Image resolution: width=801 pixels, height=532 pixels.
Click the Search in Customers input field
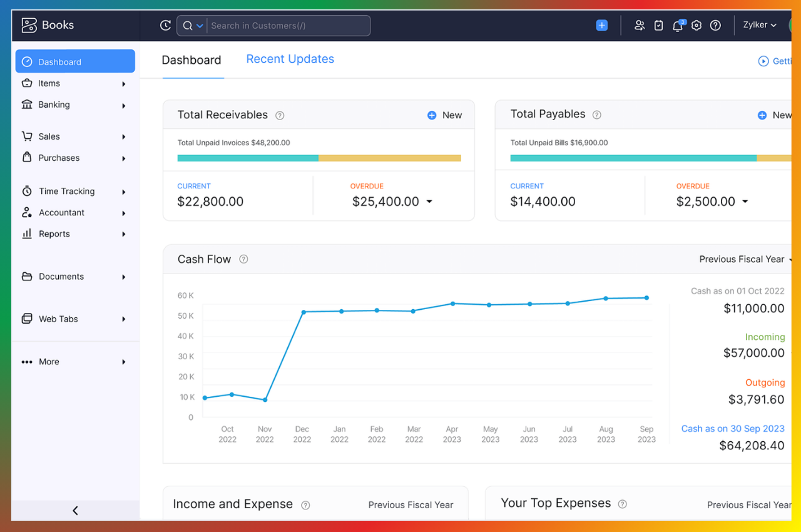click(288, 26)
